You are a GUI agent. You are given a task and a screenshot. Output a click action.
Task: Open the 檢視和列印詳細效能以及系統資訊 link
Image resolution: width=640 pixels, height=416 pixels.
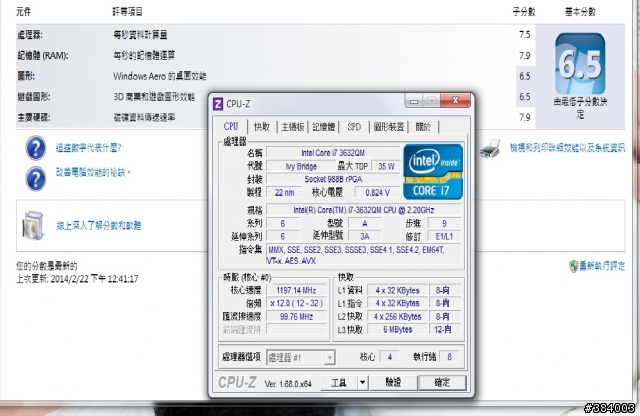tap(567, 148)
